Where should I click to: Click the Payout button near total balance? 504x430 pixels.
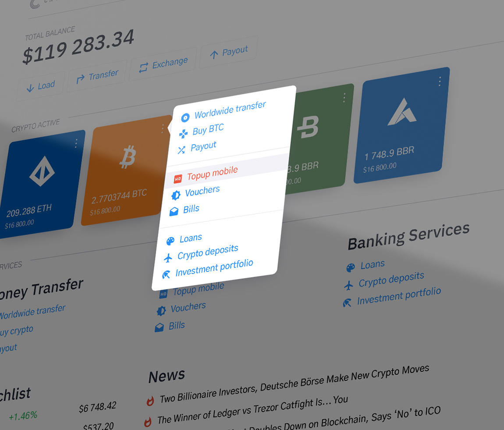[228, 52]
